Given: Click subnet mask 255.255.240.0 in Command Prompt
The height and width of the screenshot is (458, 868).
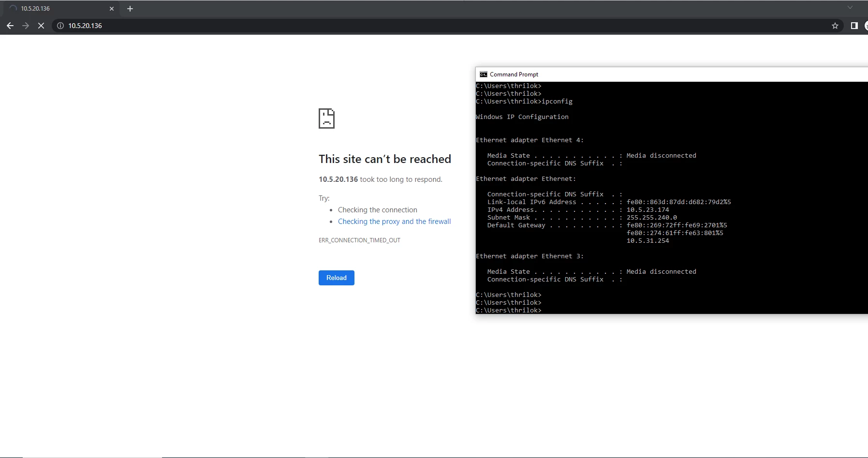Looking at the screenshot, I should 651,218.
